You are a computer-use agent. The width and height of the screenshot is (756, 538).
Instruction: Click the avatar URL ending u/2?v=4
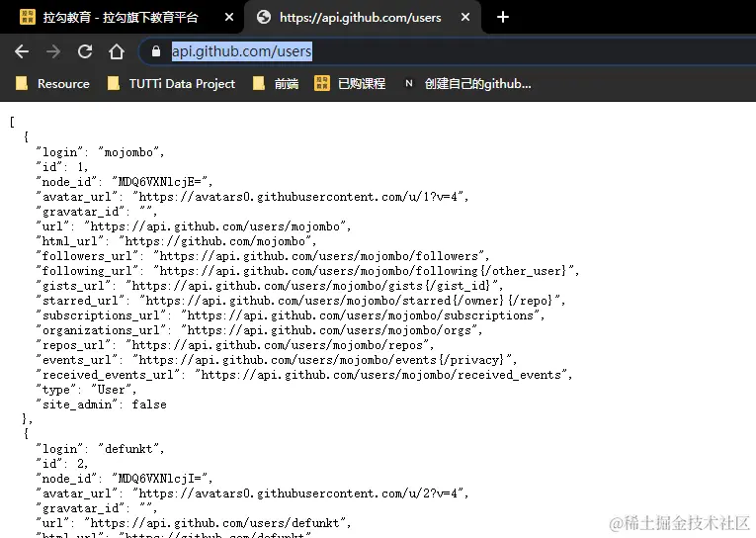tap(298, 493)
